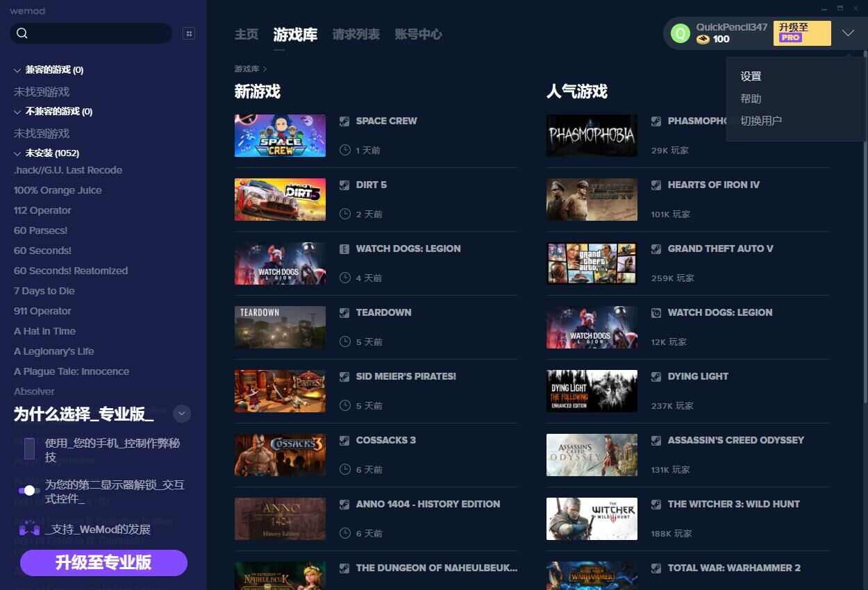Click the clock icon under DIRT 5
Screen dimensions: 868x590
point(344,214)
